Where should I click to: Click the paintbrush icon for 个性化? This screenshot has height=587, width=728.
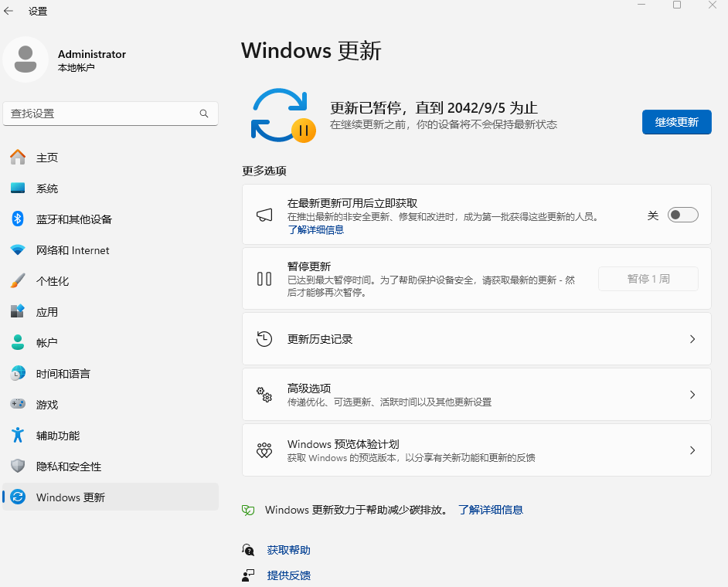[18, 280]
